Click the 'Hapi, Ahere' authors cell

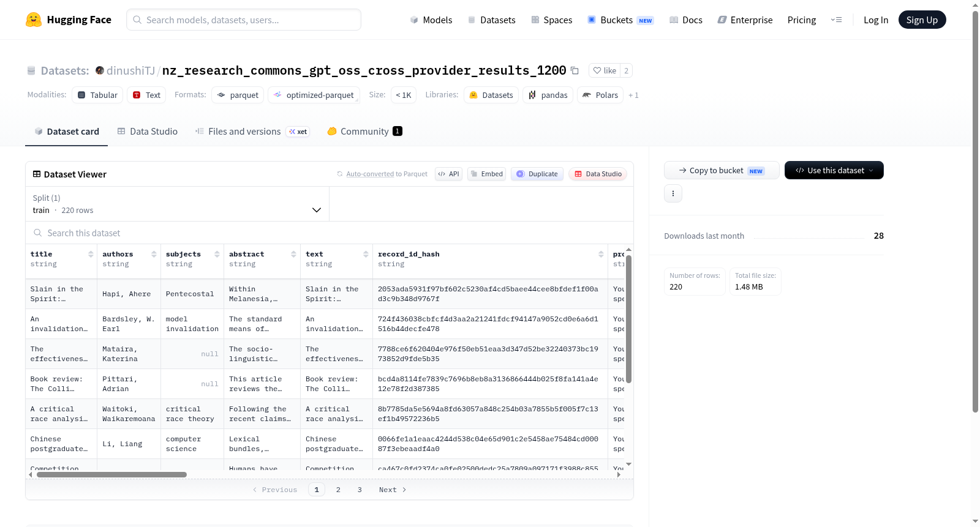129,294
